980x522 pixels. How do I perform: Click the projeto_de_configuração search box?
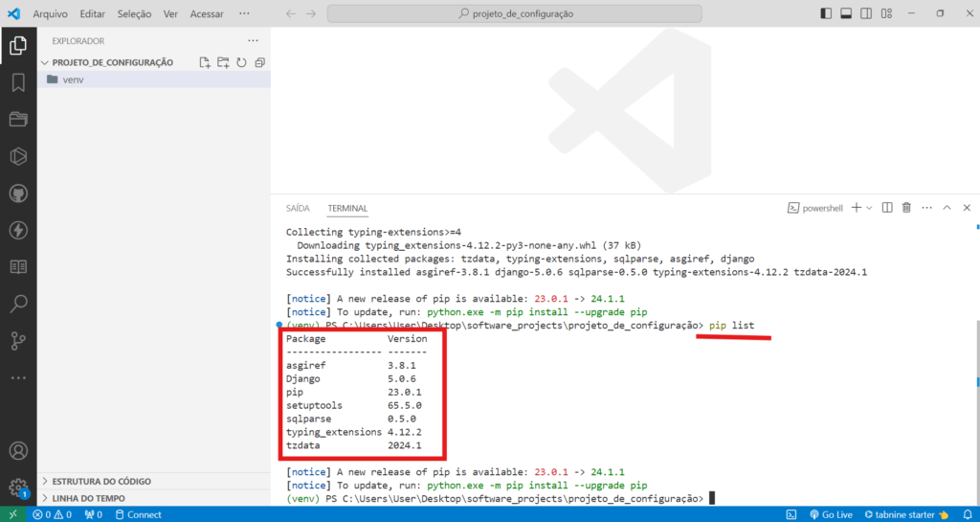[514, 13]
